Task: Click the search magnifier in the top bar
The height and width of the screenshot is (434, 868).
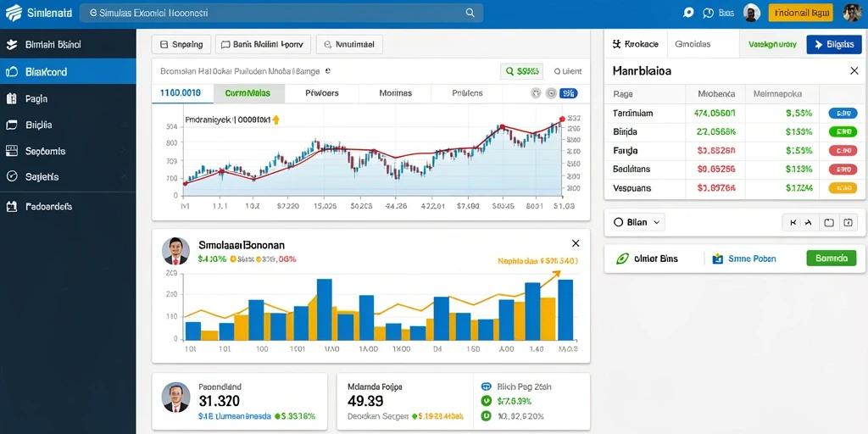Action: pyautogui.click(x=470, y=12)
